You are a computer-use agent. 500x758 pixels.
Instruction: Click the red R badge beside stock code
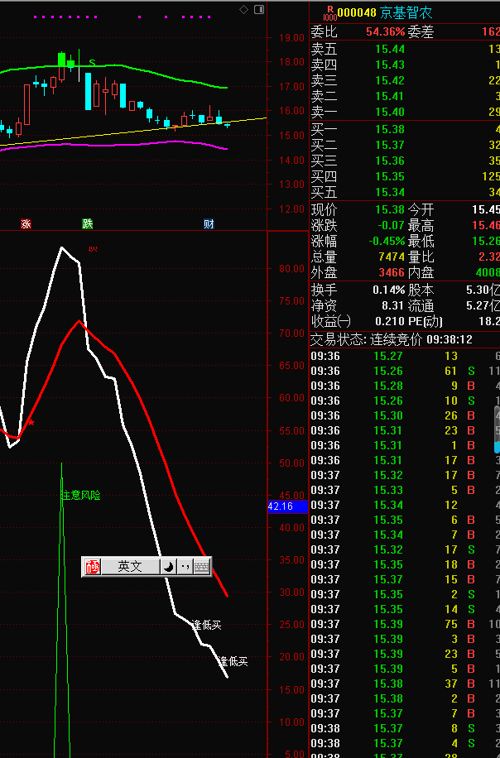(330, 9)
